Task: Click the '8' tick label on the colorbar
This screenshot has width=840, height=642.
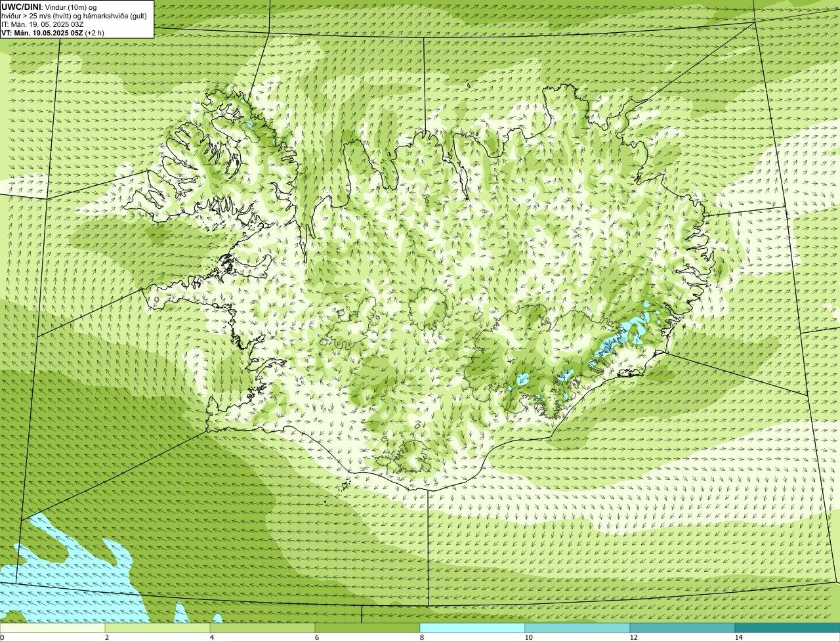Action: tap(421, 637)
